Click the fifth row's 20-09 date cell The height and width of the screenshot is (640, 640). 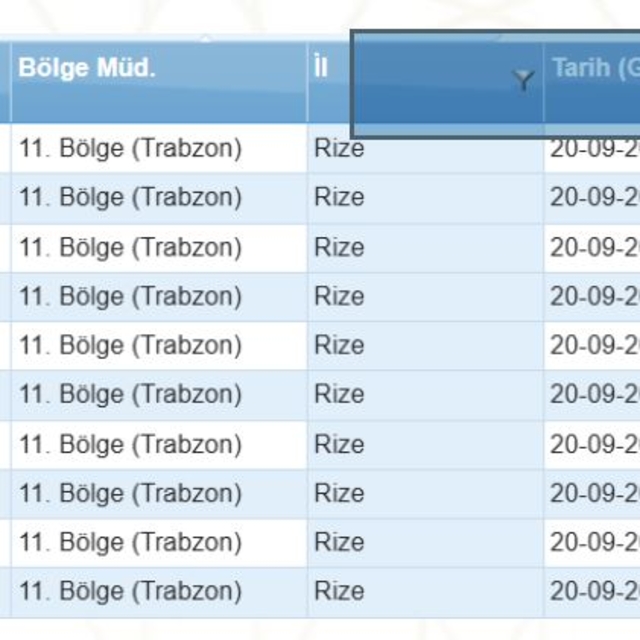tap(594, 345)
